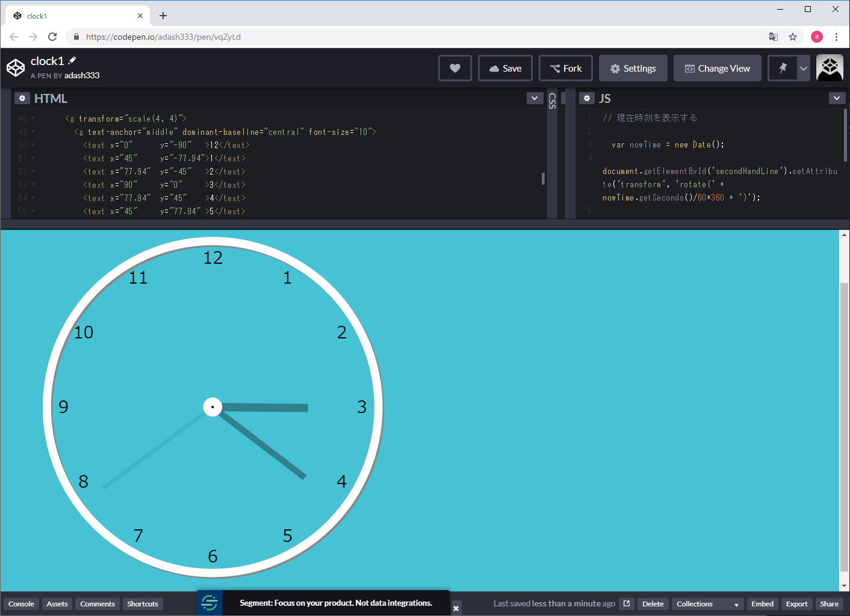The image size is (850, 616).
Task: Switch to the collapsed CSS panel
Action: pos(552,100)
